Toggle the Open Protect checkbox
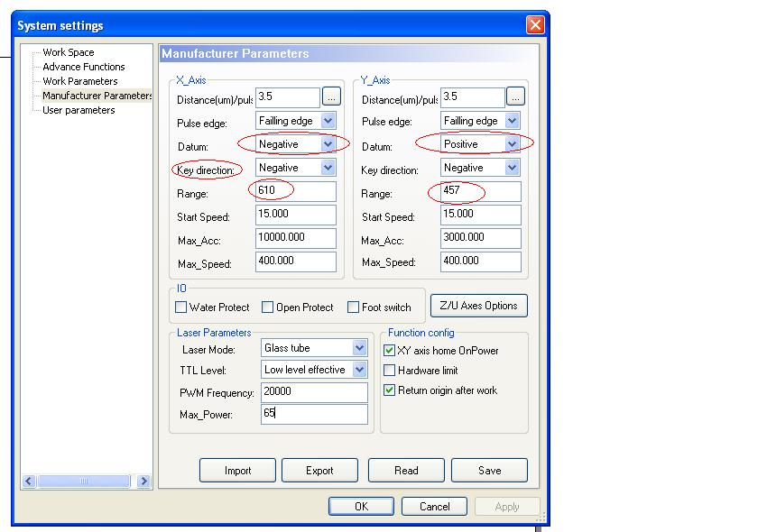The height and width of the screenshot is (532, 758). 268,307
